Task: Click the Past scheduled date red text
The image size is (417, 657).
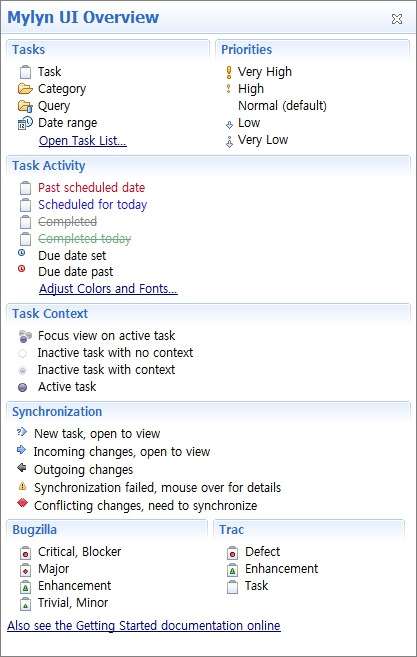Action: (91, 187)
